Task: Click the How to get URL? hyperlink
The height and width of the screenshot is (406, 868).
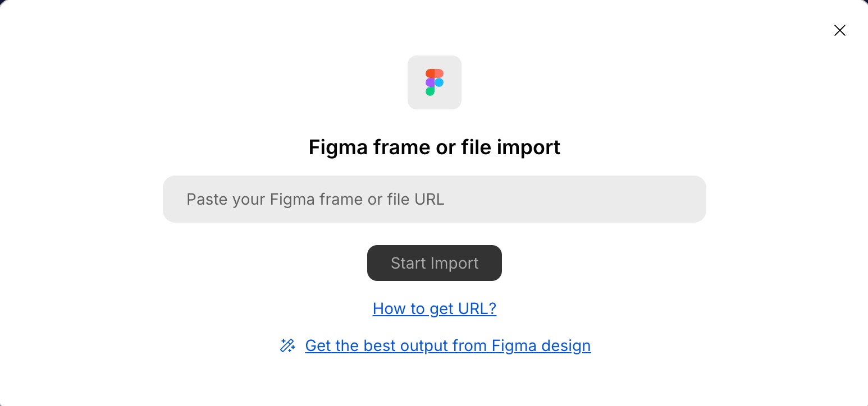Action: [434, 308]
